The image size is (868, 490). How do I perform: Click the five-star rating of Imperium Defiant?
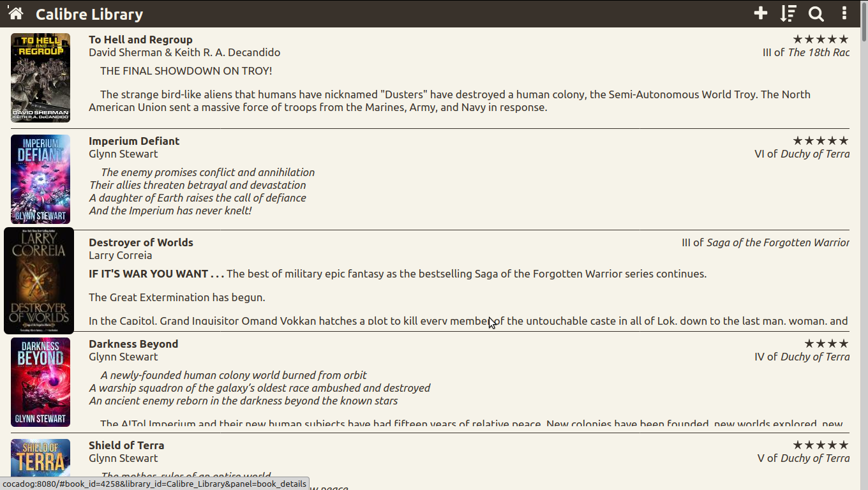pos(821,141)
